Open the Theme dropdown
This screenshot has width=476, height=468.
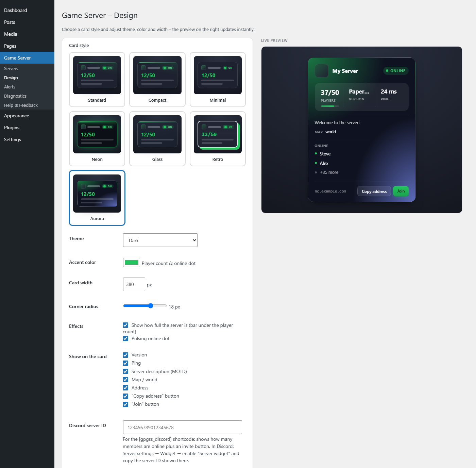160,240
